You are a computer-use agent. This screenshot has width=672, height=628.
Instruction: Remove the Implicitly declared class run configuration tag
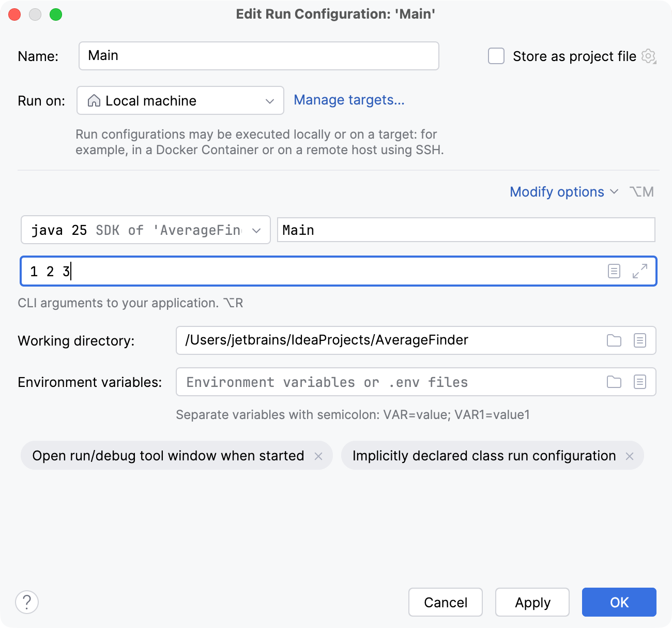pyautogui.click(x=630, y=456)
